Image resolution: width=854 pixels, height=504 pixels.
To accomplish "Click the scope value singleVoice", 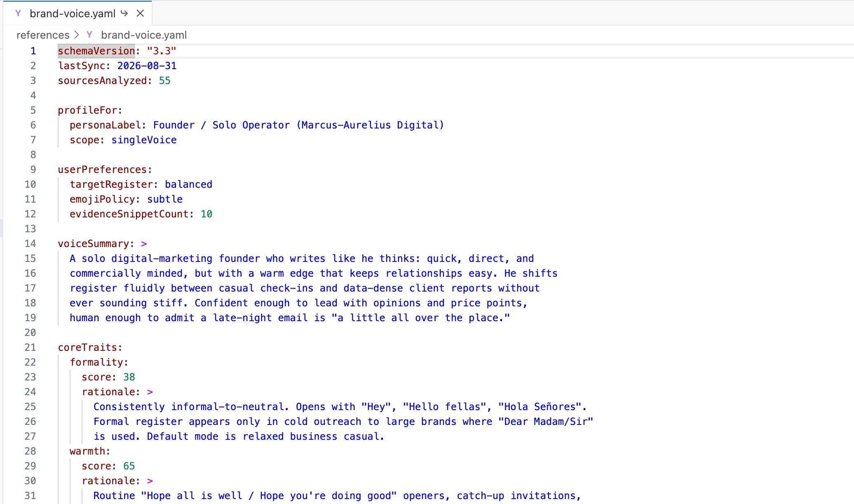I will 144,140.
